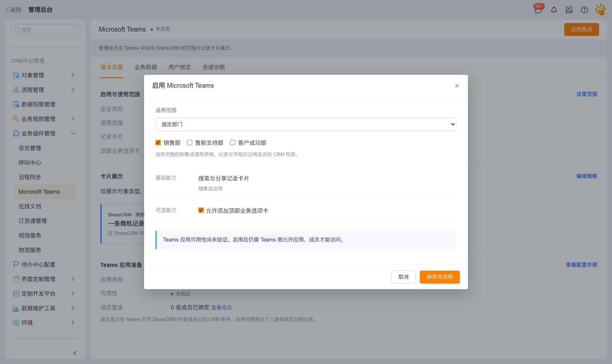Switch to the 用户绑定 tab
The image size is (612, 364).
180,67
